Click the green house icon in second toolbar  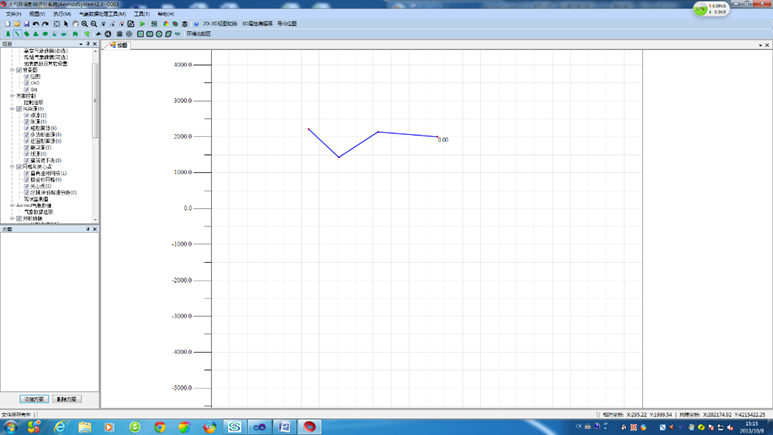75,34
